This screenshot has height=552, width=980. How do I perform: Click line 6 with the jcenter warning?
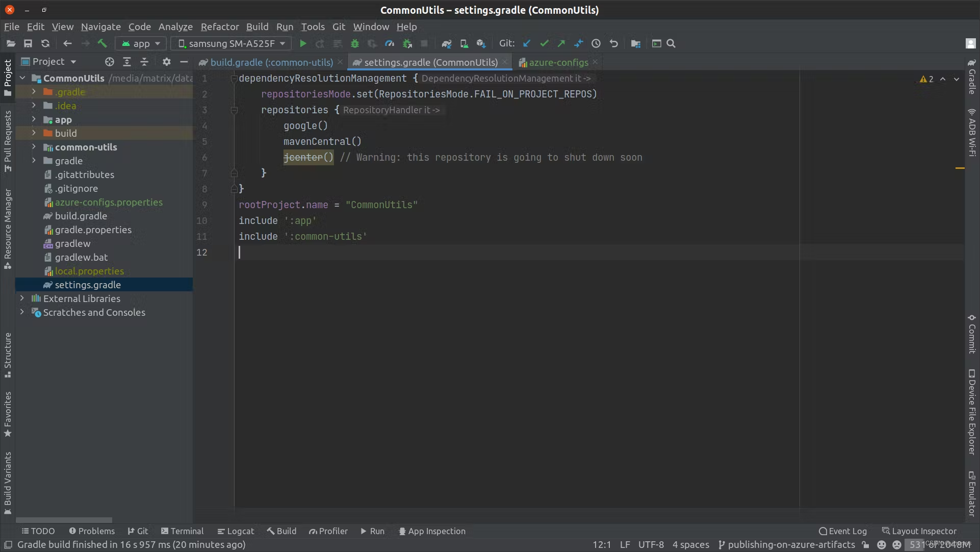(307, 157)
